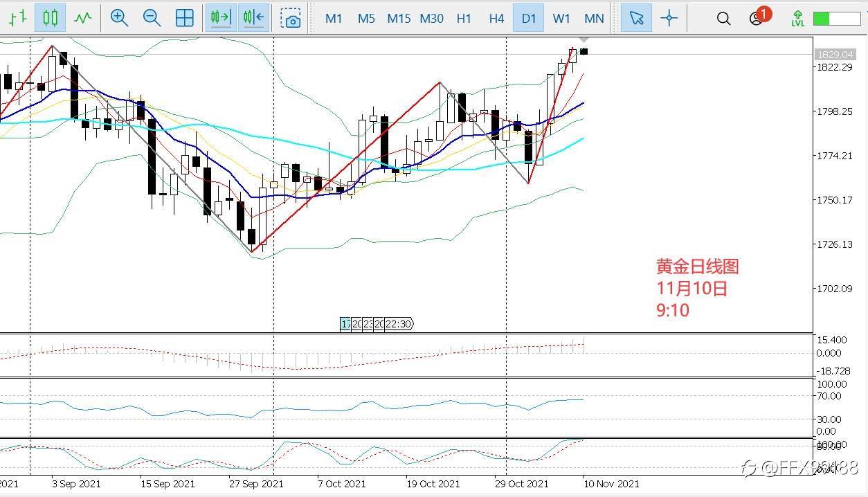
Task: Switch to M1 timeframe
Action: coord(334,19)
